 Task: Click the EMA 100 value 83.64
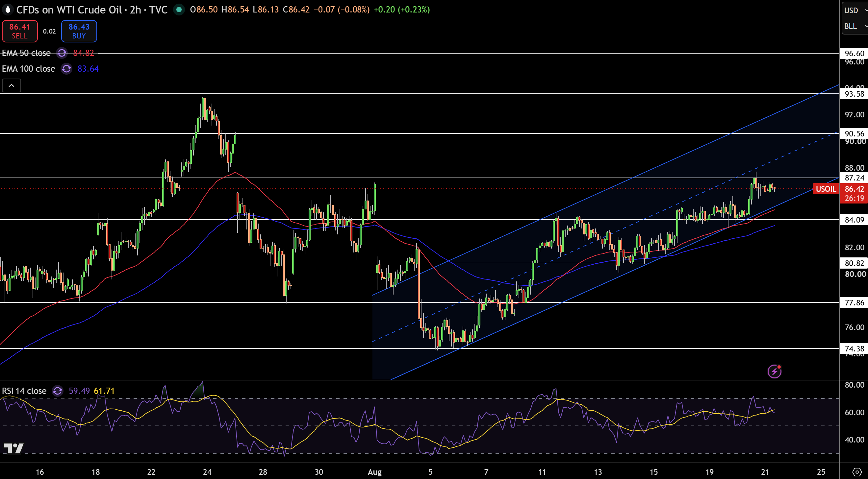coord(88,69)
